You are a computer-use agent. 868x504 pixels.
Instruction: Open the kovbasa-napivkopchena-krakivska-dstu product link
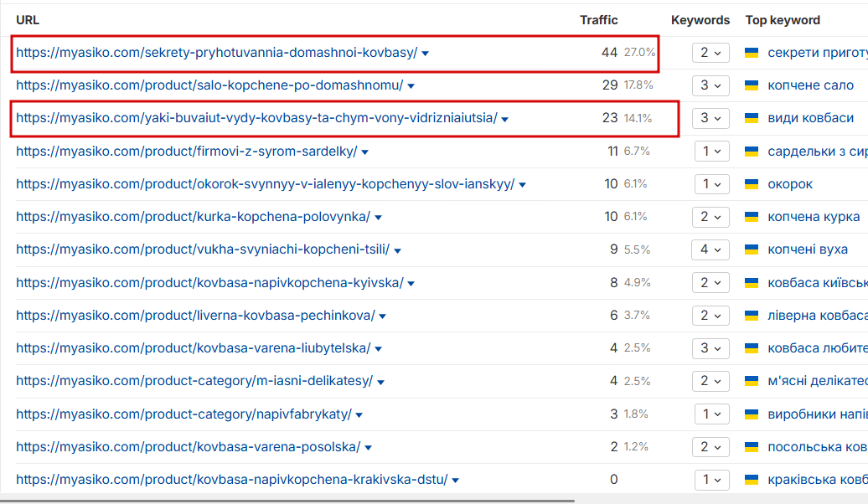point(232,479)
